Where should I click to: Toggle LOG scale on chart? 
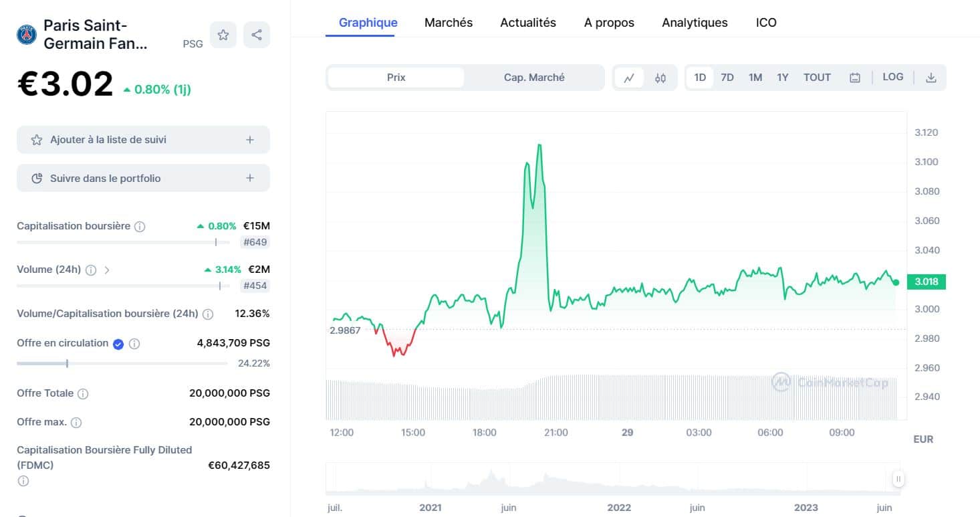click(x=893, y=77)
